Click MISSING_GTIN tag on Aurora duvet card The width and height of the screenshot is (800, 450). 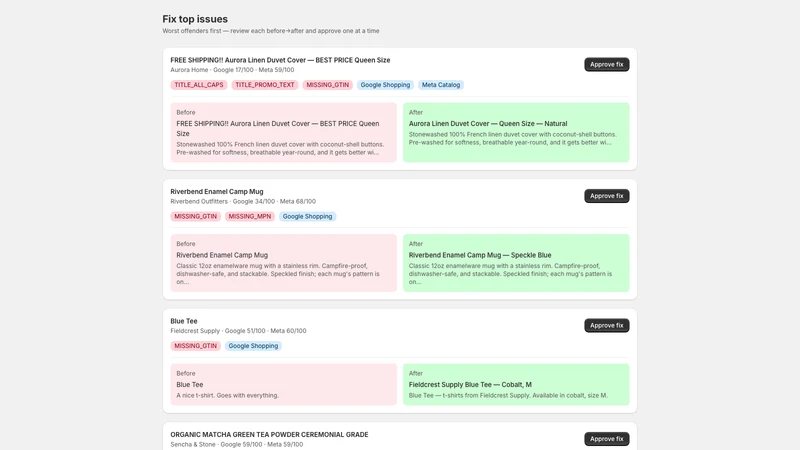pyautogui.click(x=328, y=85)
